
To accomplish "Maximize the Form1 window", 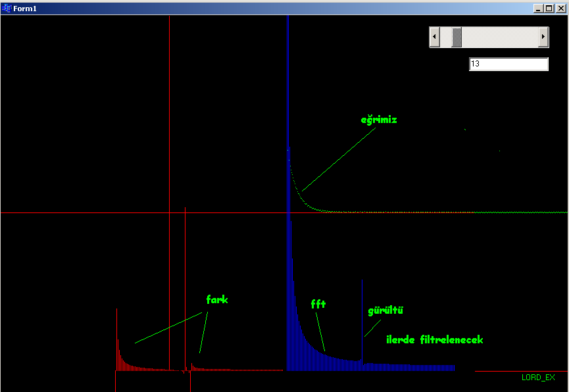I will pos(549,9).
